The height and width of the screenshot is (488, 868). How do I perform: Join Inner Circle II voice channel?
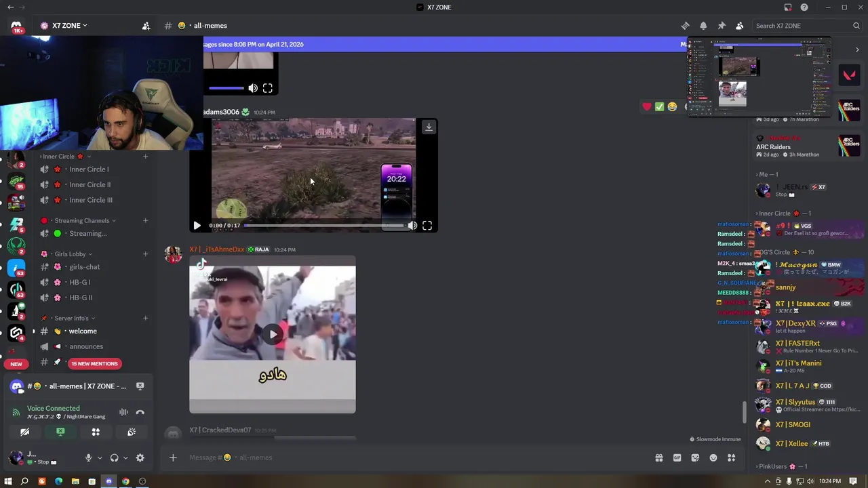click(x=90, y=184)
